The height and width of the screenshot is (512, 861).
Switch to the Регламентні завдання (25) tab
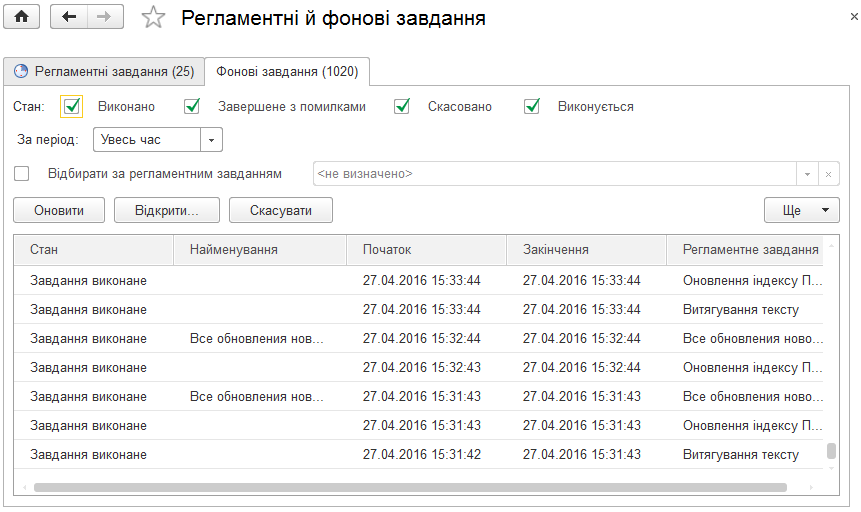[104, 71]
